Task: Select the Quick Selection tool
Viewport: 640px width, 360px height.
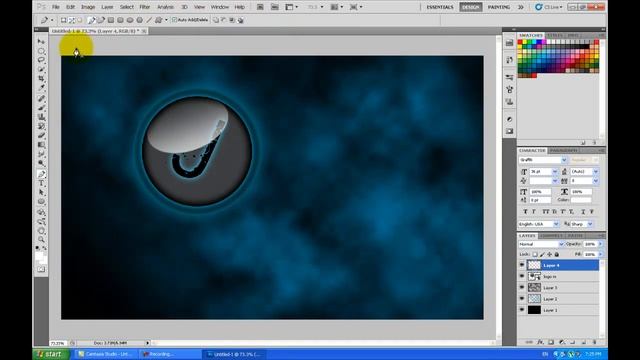Action: [41, 69]
